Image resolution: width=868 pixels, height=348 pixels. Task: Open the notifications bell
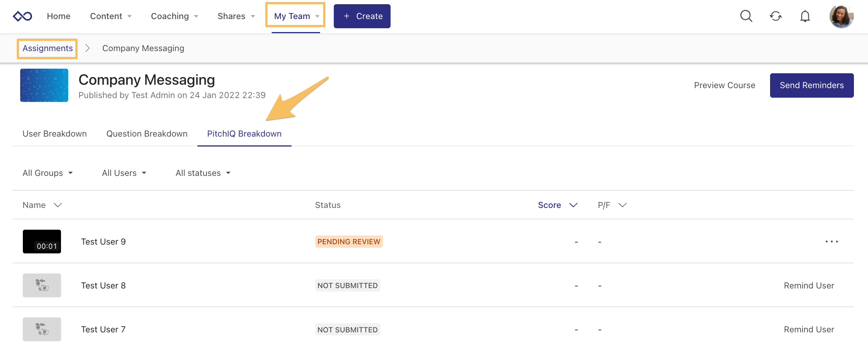[x=805, y=16]
